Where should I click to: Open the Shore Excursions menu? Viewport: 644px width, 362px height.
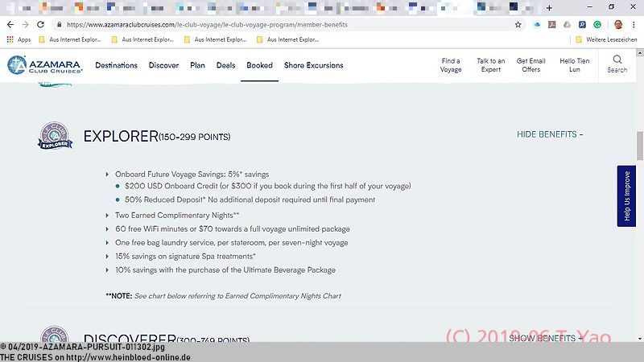[x=313, y=65]
